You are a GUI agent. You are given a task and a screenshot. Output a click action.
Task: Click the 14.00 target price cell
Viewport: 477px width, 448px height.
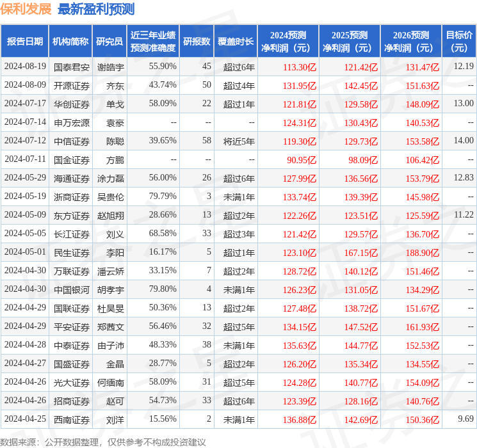(463, 141)
